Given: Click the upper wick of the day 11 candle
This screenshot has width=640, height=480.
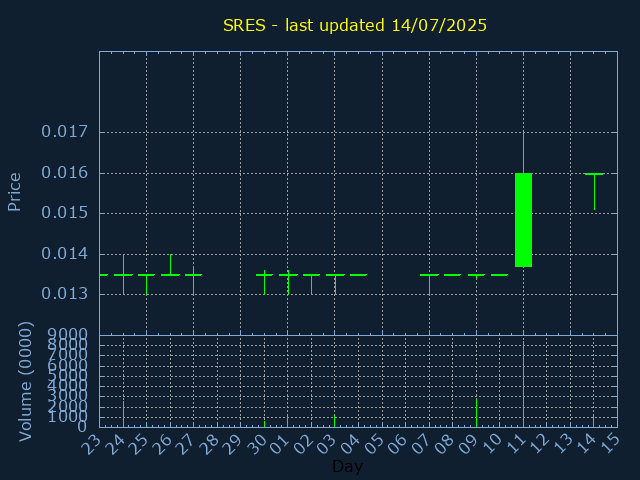Looking at the screenshot, I should [x=523, y=153].
